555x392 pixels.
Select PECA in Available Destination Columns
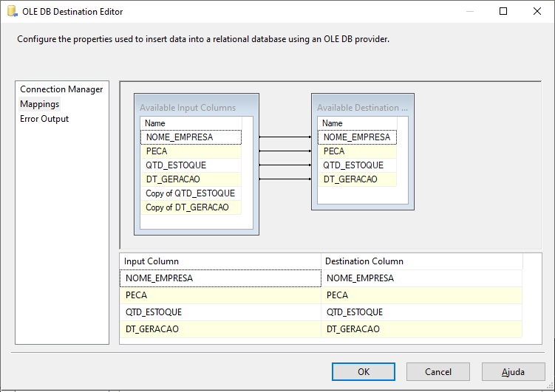coord(357,151)
